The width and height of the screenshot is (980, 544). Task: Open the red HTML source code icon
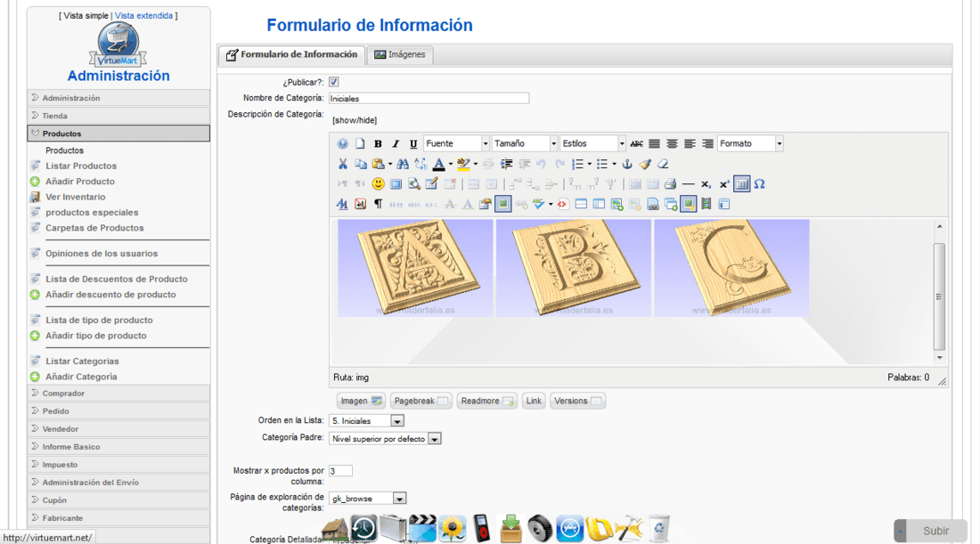[x=562, y=204]
